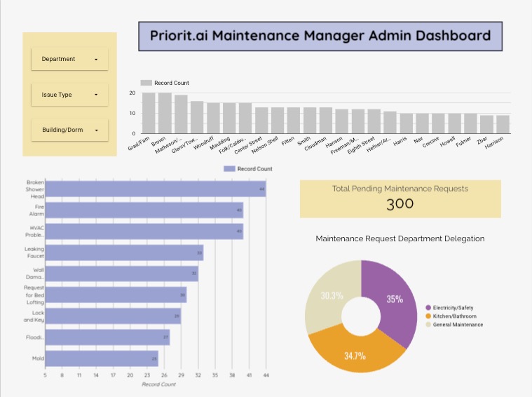Click the Broken Shower Head bar
The height and width of the screenshot is (397, 532).
(x=156, y=189)
